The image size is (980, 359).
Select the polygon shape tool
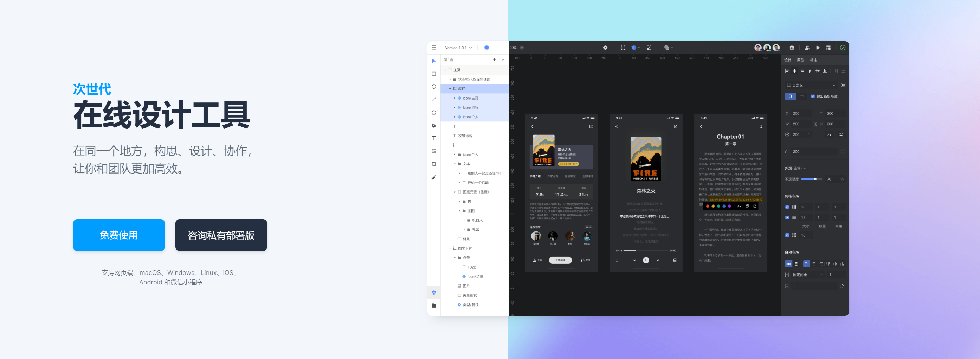[x=434, y=112]
